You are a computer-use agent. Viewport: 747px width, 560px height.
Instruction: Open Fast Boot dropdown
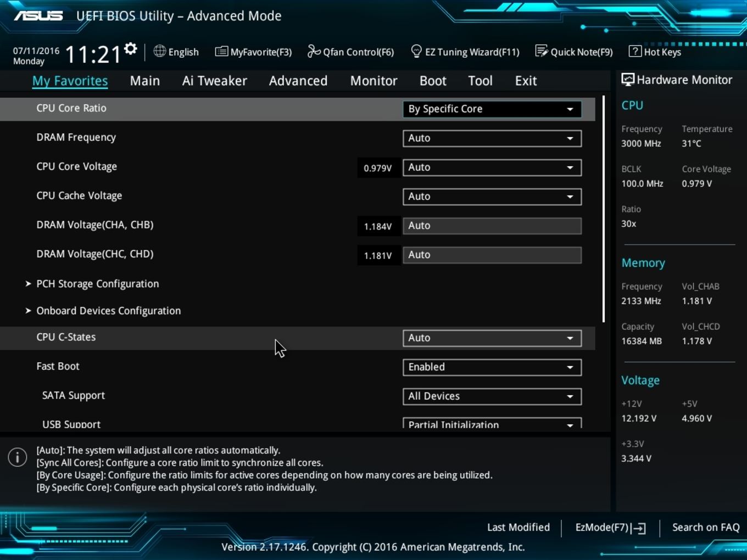point(492,367)
